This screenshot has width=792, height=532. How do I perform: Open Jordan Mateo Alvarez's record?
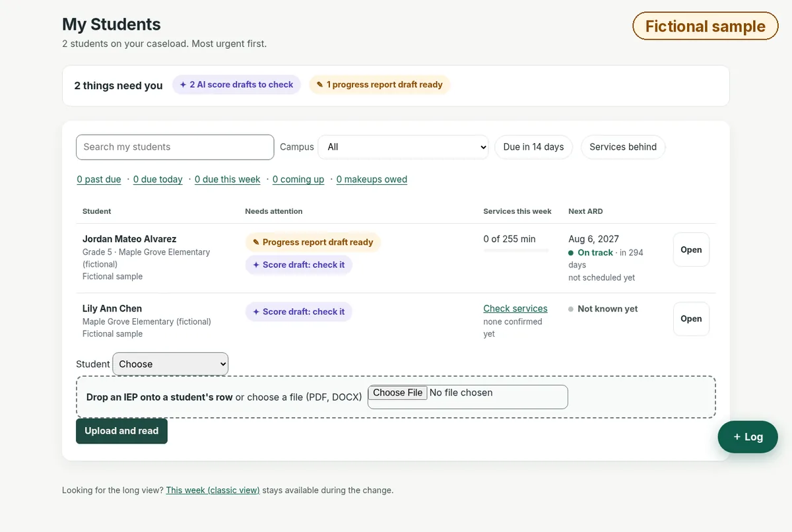click(691, 249)
